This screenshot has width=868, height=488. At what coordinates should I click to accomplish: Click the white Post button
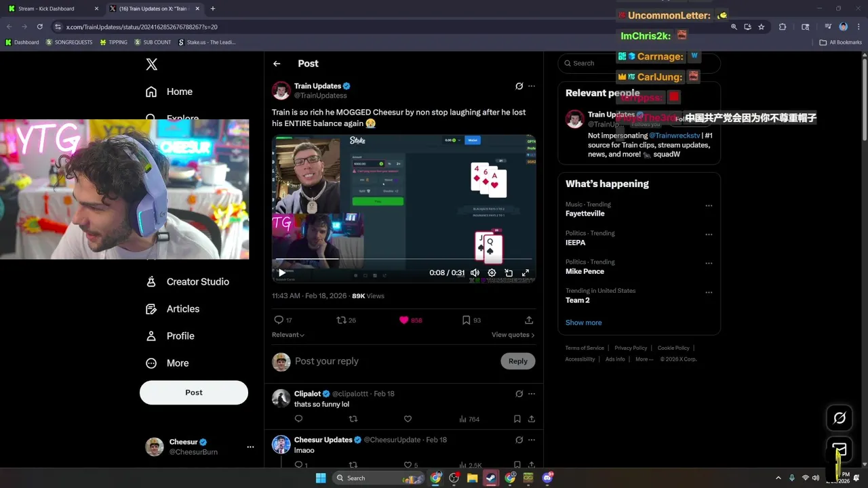pyautogui.click(x=194, y=392)
